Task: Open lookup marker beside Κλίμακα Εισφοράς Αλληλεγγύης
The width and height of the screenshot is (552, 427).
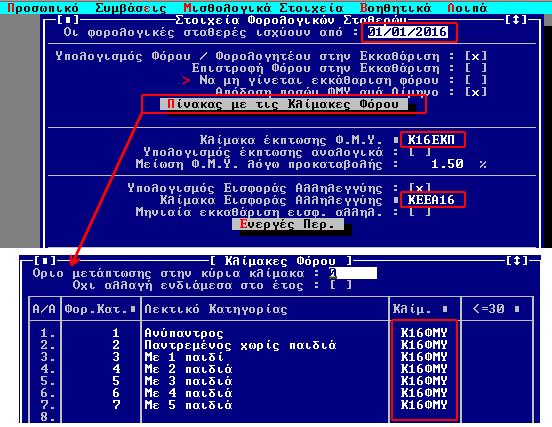Action: coord(396,200)
